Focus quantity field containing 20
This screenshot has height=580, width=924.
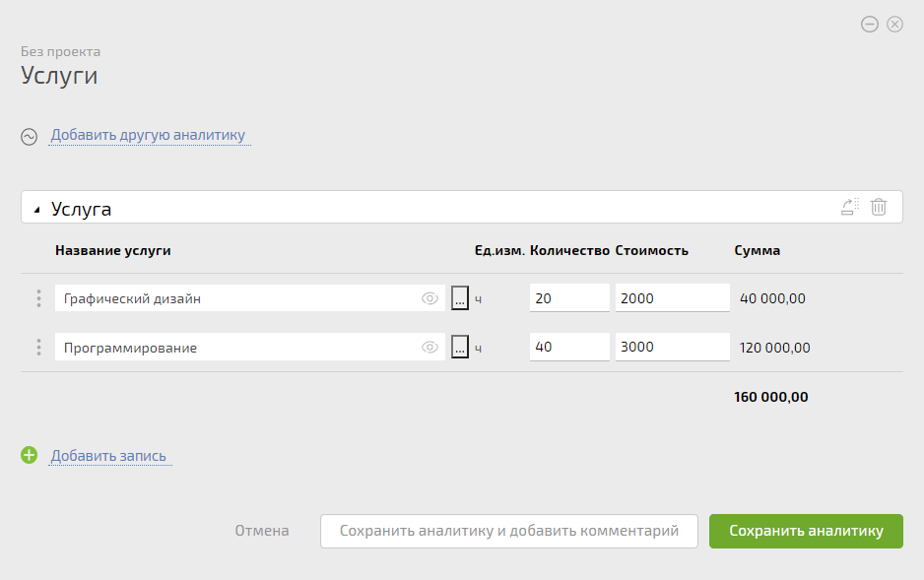tap(569, 298)
